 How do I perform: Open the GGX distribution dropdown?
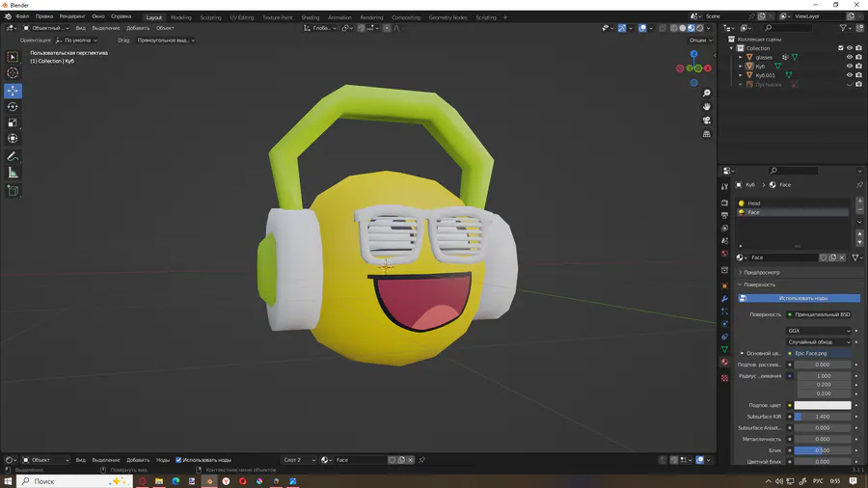tap(819, 331)
